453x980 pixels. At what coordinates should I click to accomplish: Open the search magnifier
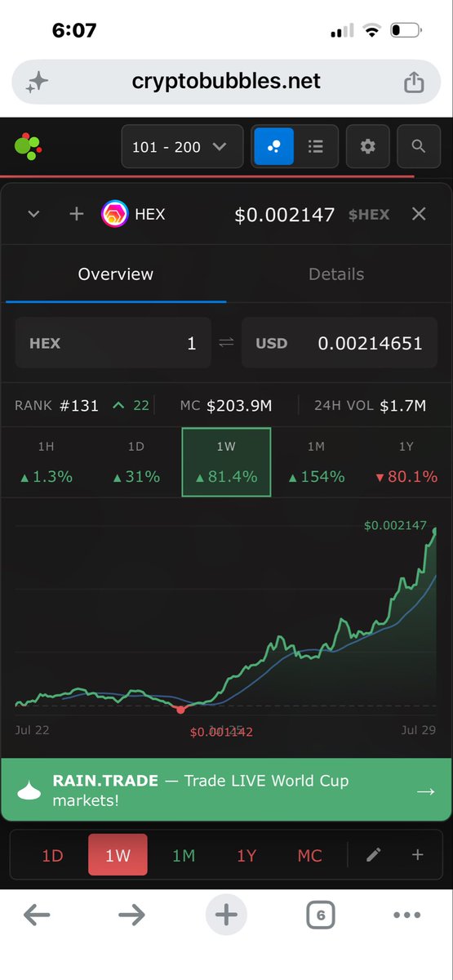pyautogui.click(x=419, y=147)
